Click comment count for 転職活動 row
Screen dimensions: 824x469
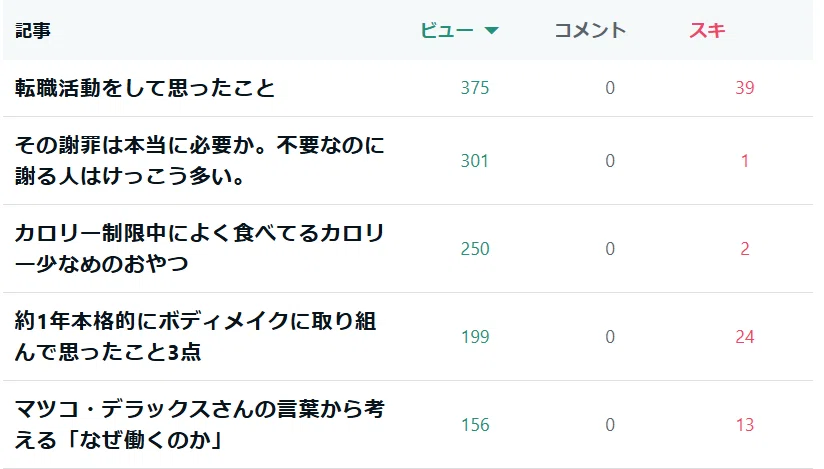point(610,88)
